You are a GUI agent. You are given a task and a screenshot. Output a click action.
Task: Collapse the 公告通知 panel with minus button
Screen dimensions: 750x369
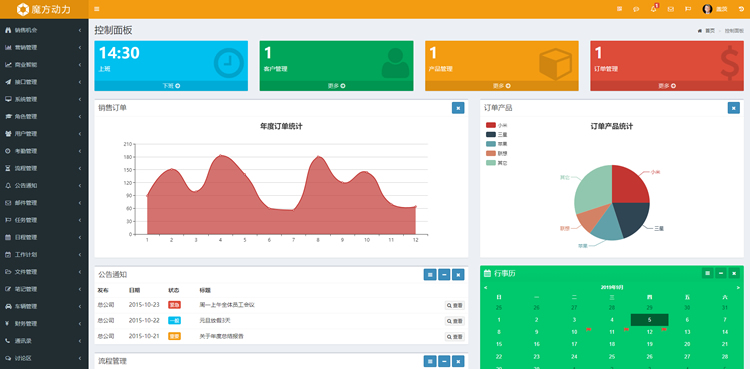[444, 274]
